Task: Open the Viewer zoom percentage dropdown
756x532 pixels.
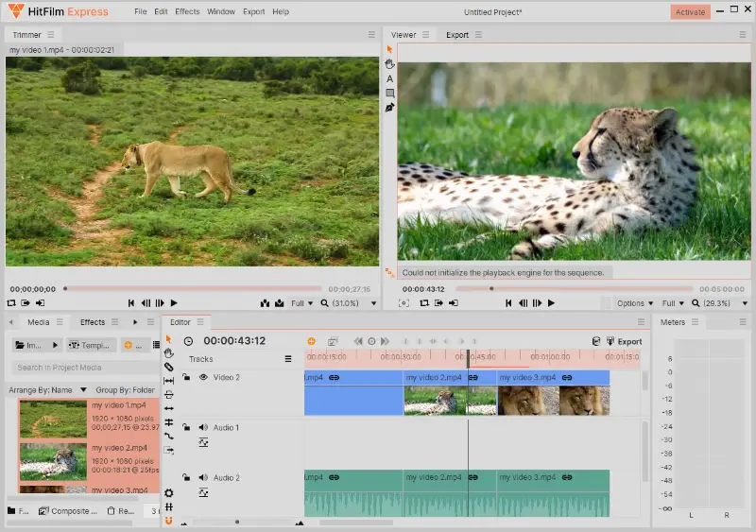Action: pyautogui.click(x=745, y=303)
